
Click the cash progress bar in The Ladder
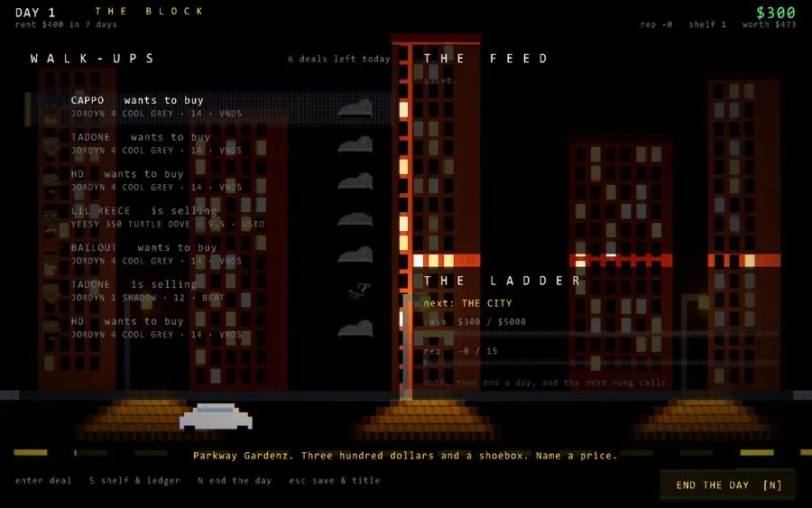(601, 334)
